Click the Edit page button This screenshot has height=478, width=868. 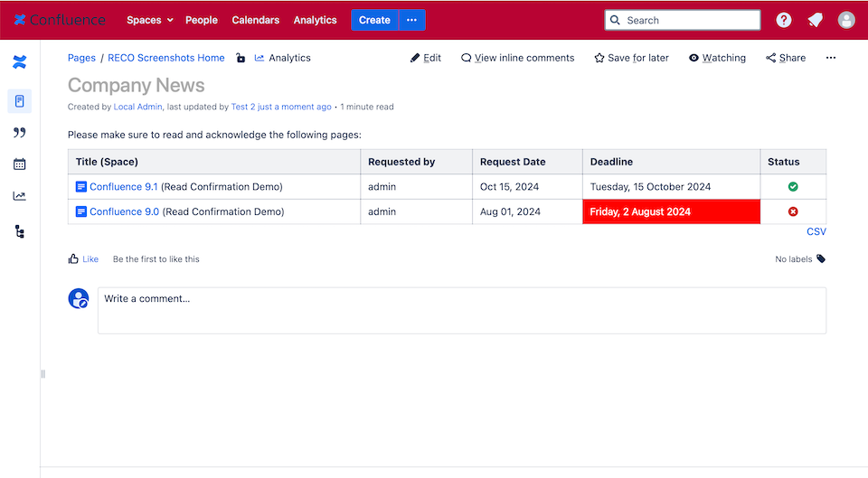pos(425,58)
